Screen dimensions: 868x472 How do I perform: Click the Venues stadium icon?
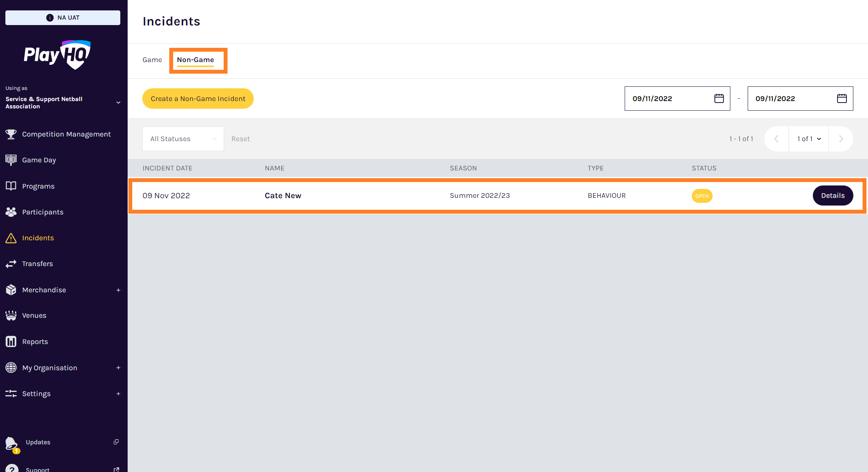pyautogui.click(x=11, y=315)
